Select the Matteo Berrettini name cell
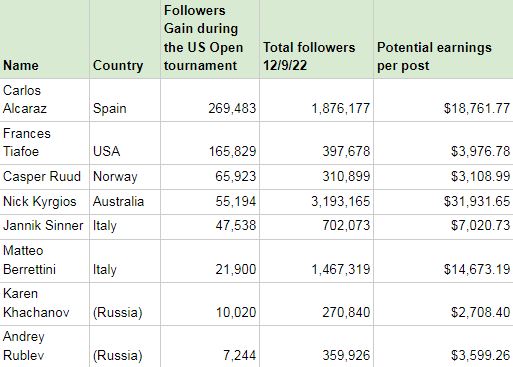 [44, 261]
